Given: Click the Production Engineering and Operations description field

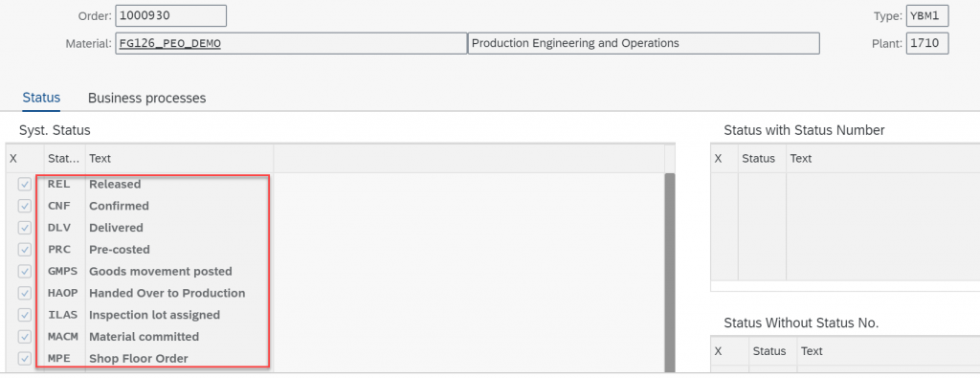Looking at the screenshot, I should (644, 44).
